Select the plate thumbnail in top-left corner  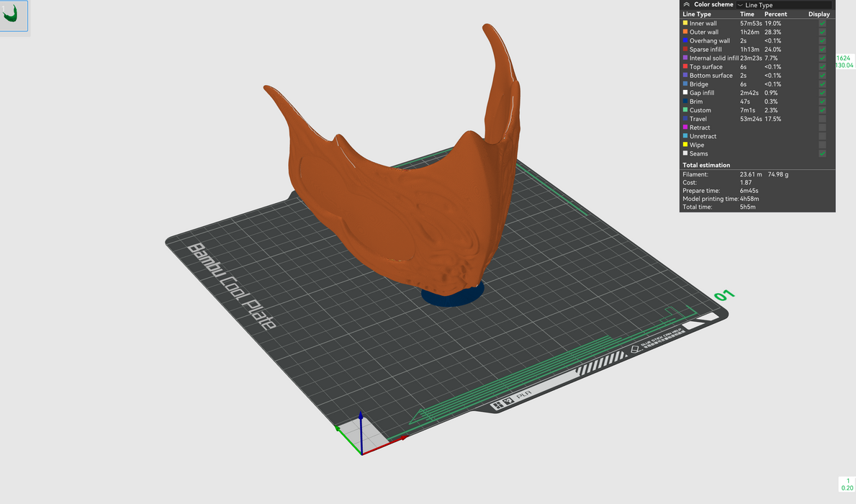coord(14,16)
